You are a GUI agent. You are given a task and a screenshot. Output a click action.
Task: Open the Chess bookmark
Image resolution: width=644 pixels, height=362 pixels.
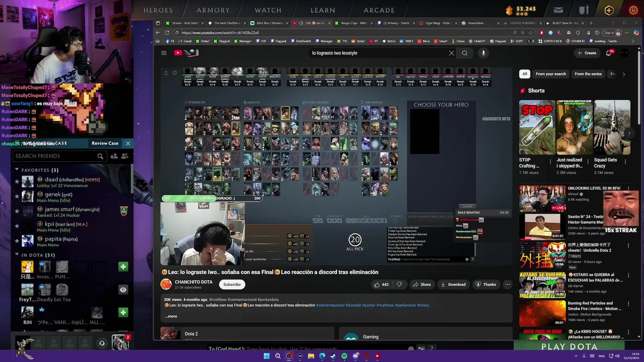[x=458, y=41]
